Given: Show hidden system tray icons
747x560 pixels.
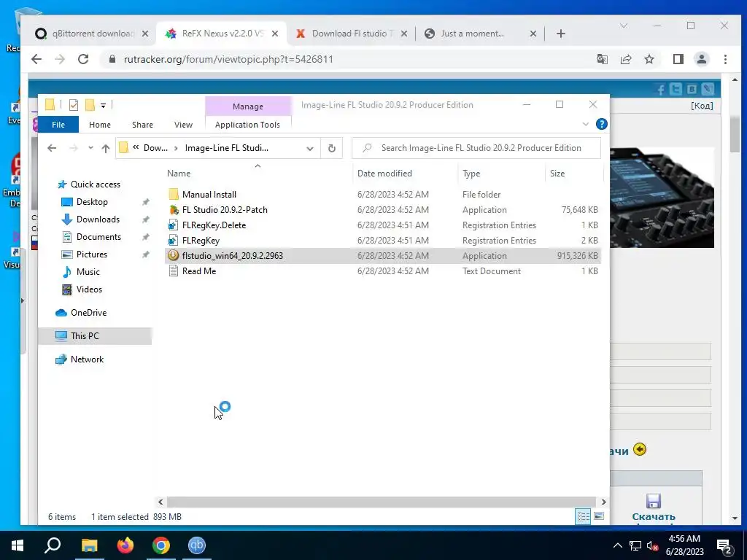Looking at the screenshot, I should [x=617, y=545].
